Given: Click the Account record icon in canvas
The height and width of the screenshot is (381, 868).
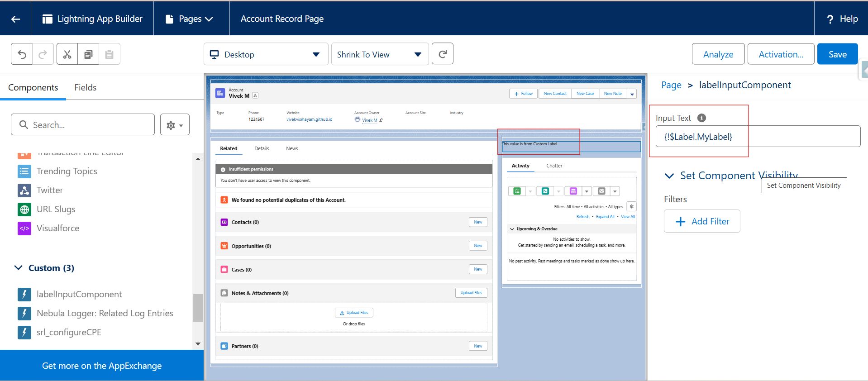Looking at the screenshot, I should point(220,93).
